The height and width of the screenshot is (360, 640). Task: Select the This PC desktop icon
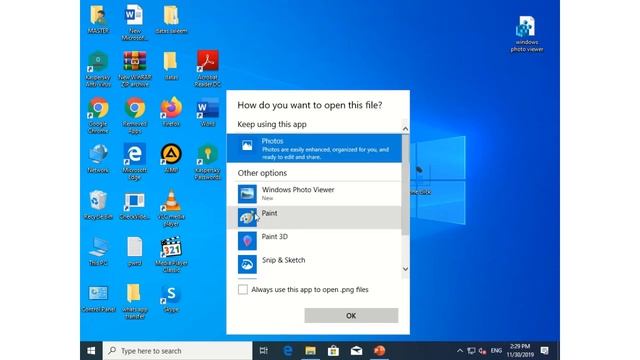(98, 251)
